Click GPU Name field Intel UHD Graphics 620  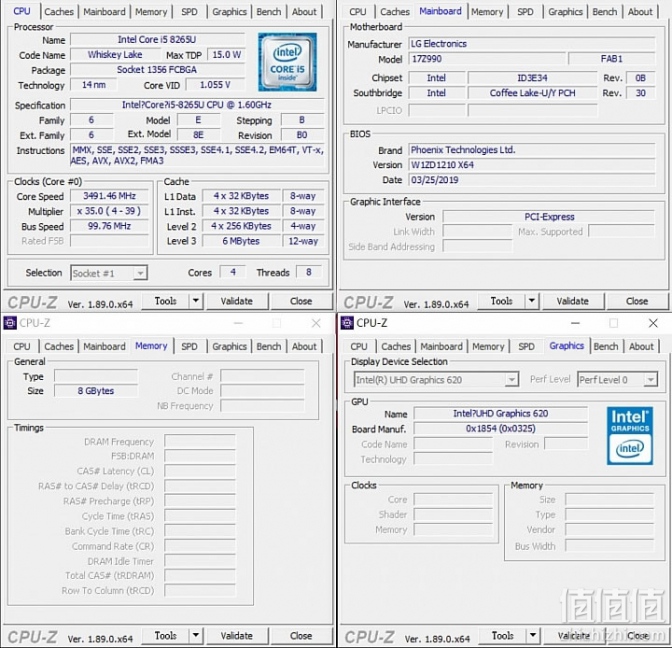[x=501, y=414]
